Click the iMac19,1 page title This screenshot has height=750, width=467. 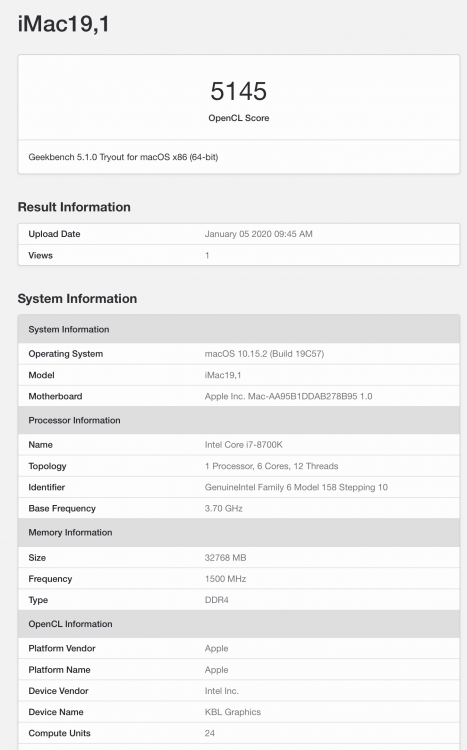pyautogui.click(x=64, y=24)
